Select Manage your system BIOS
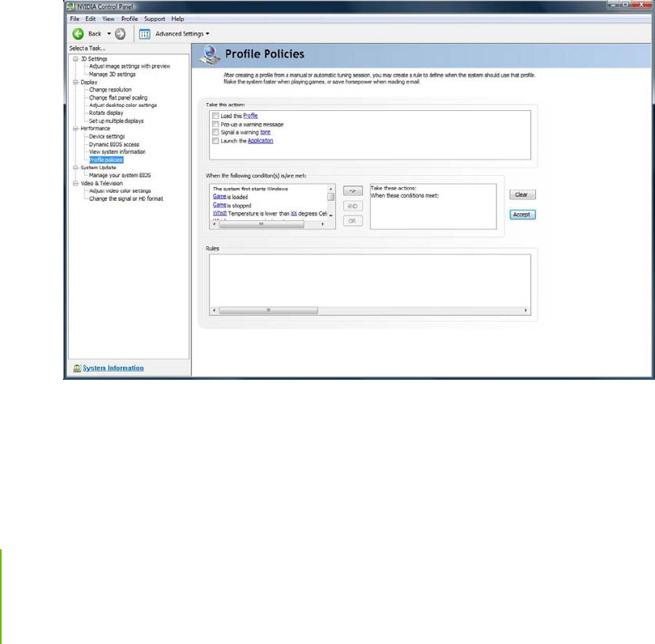Screen dimensions: 655x644 120,175
